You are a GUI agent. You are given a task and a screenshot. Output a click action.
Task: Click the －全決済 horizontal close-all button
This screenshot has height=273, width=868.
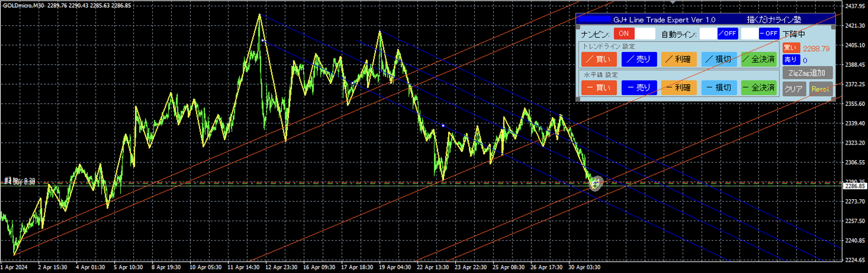coord(759,88)
